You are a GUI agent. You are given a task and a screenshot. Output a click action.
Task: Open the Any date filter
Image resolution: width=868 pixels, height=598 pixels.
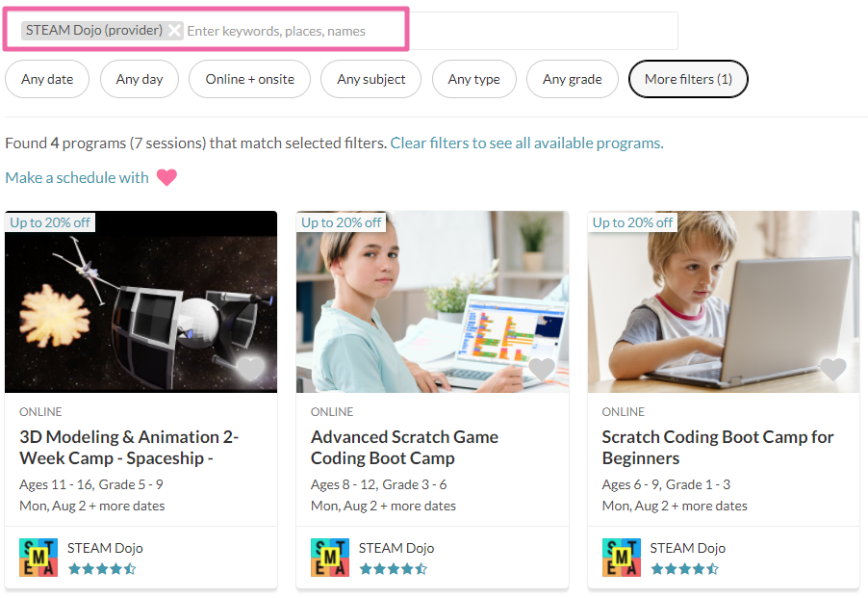pos(47,79)
